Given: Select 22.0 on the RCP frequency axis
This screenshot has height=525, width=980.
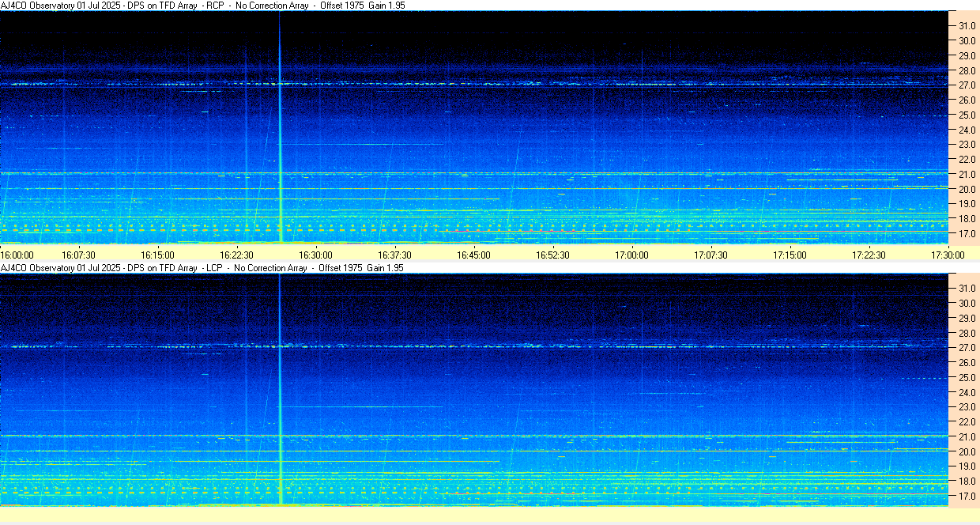Looking at the screenshot, I should pyautogui.click(x=967, y=160).
